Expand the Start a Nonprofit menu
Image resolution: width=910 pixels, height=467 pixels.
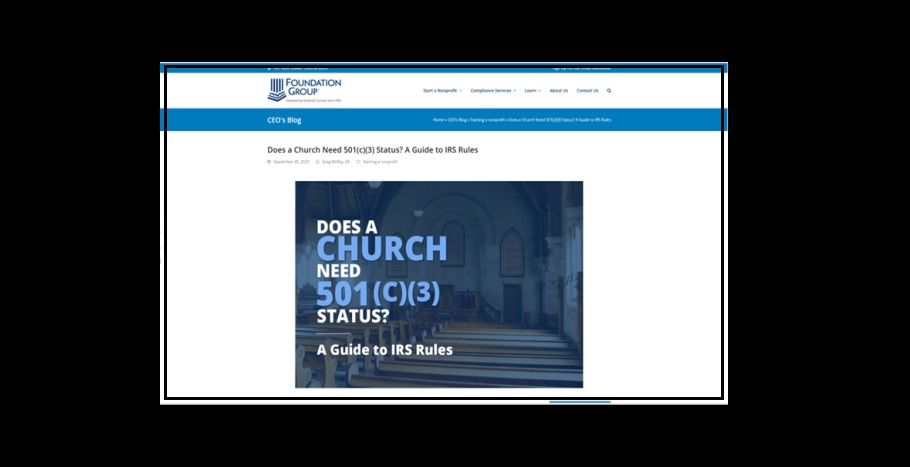point(441,91)
